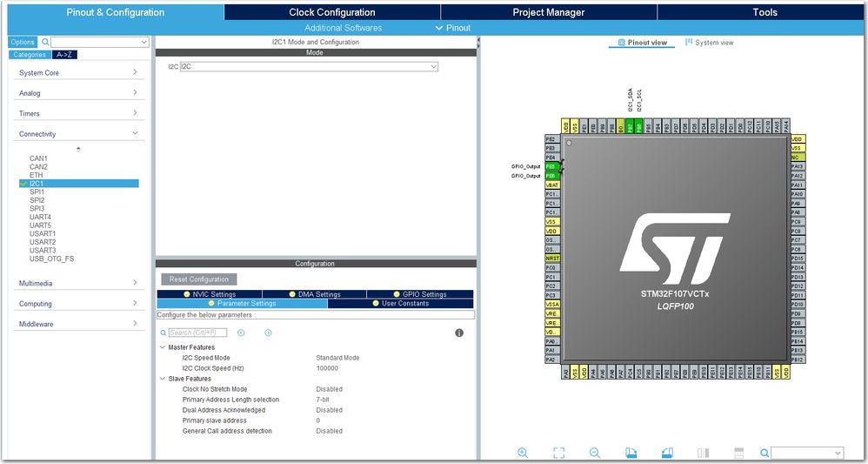Image resolution: width=868 pixels, height=464 pixels.
Task: Click the Reset Configuration button
Action: click(x=198, y=279)
